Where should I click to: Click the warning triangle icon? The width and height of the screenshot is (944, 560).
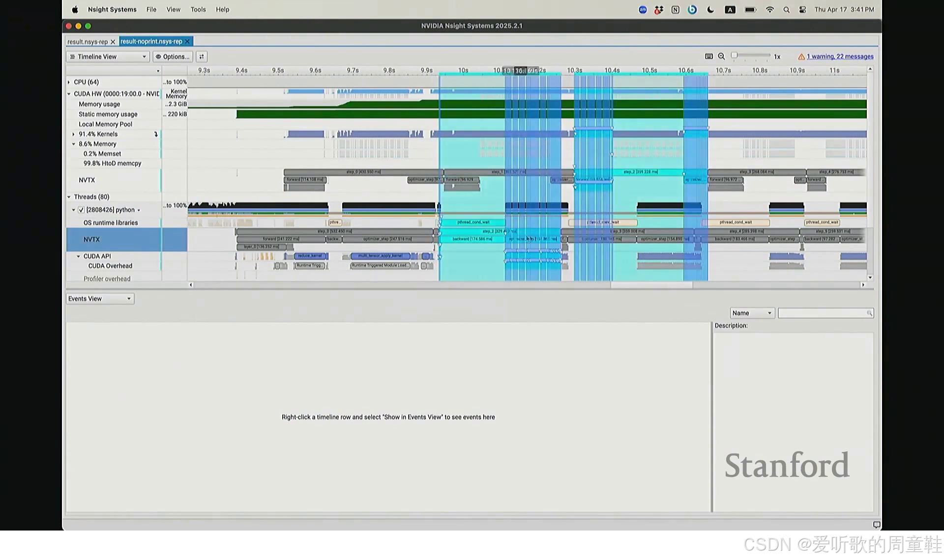pos(801,57)
